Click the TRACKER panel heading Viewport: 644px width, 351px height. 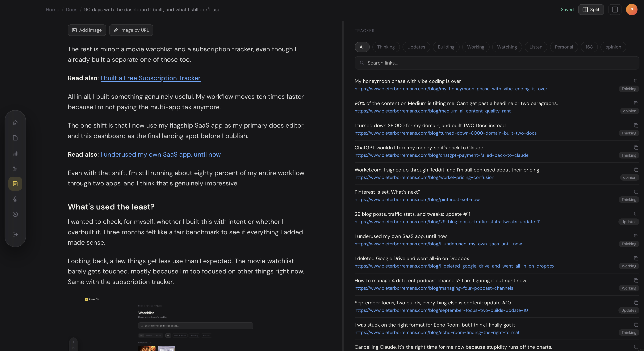pyautogui.click(x=364, y=31)
